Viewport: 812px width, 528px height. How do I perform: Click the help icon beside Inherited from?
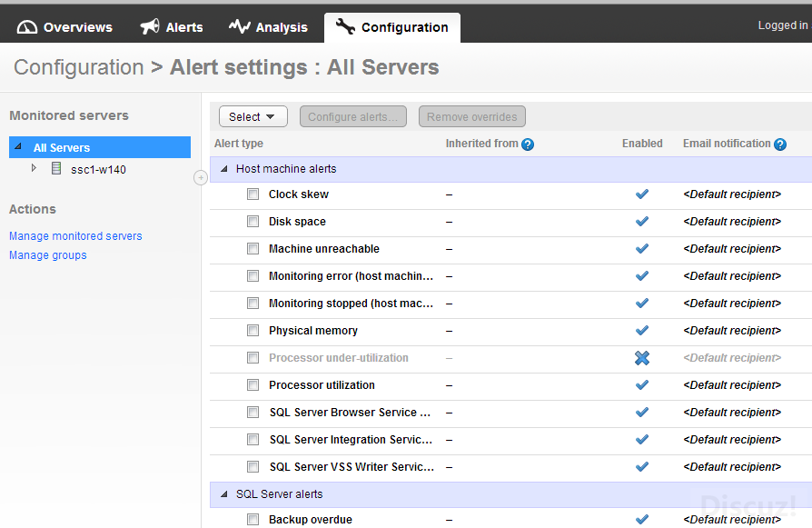coord(528,144)
